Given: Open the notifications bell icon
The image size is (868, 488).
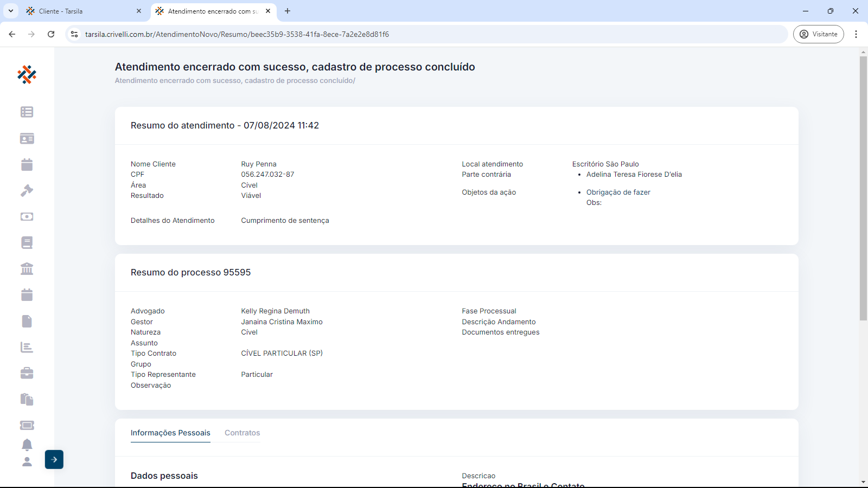Looking at the screenshot, I should (27, 445).
